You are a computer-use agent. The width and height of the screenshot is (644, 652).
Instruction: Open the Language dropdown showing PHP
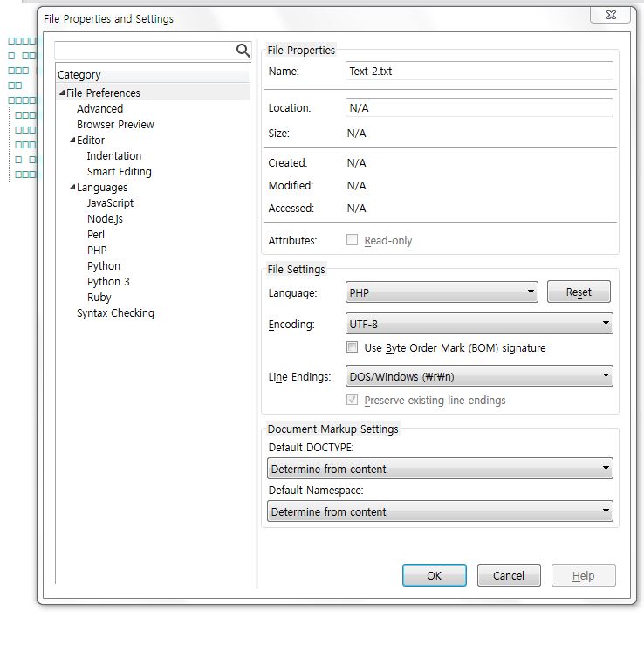point(442,292)
